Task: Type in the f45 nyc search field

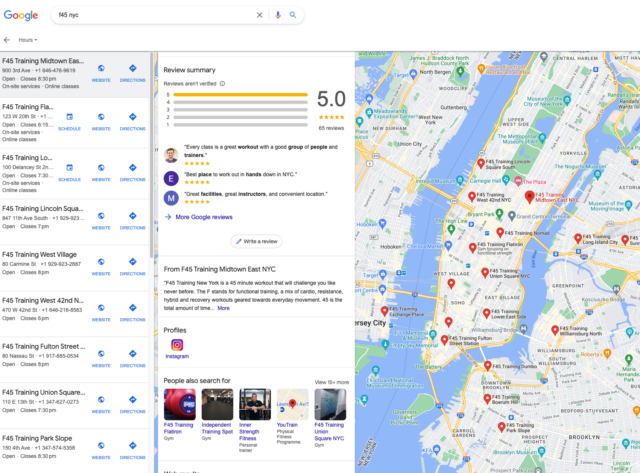Action: pos(150,16)
